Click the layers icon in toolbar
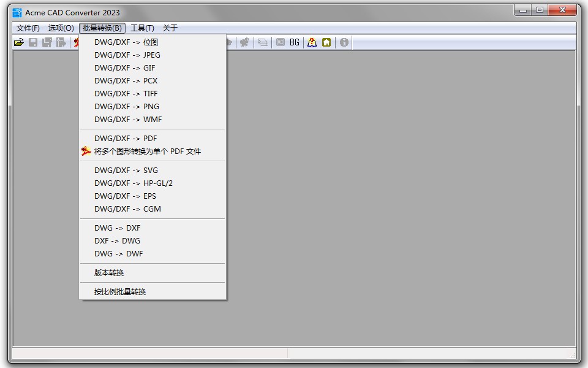This screenshot has height=368, width=588. point(263,42)
